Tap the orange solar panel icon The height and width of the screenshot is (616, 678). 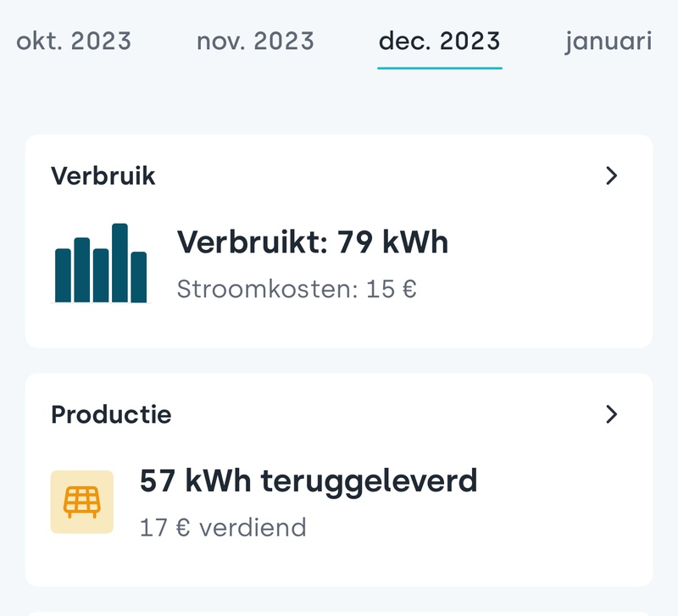pyautogui.click(x=81, y=502)
